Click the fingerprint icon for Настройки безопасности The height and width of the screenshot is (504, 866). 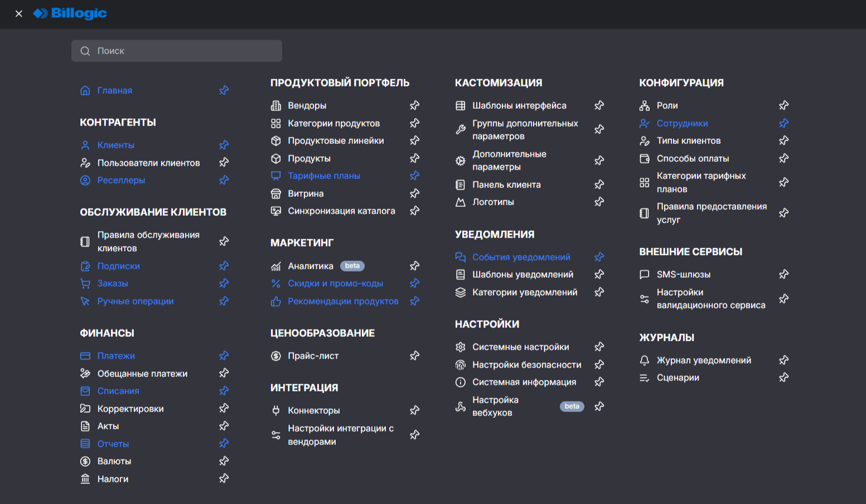(x=460, y=365)
